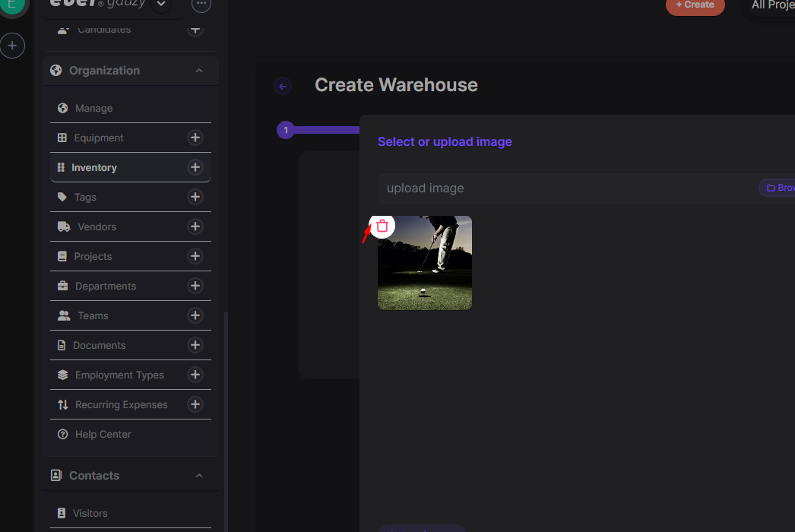This screenshot has width=795, height=532.
Task: Click the truck icon beside Vendors
Action: pyautogui.click(x=64, y=226)
